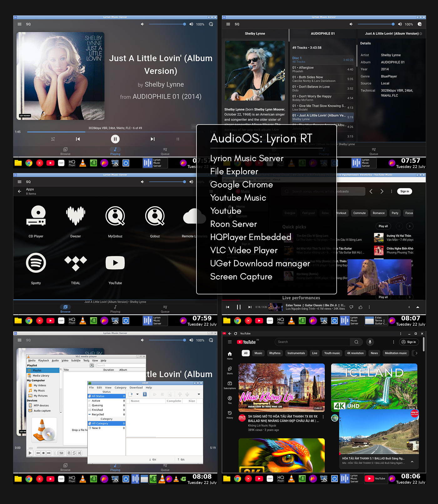Sign in to YouTube Music

pos(405,191)
